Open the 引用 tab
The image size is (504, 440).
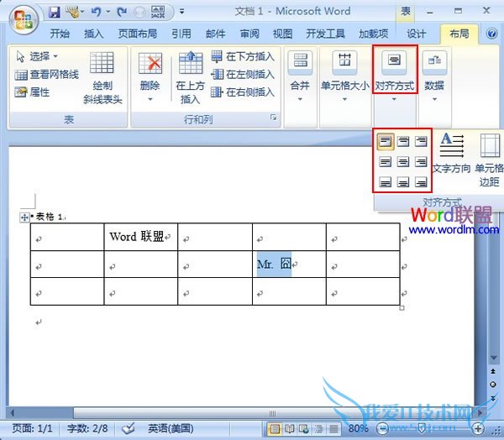(x=181, y=34)
